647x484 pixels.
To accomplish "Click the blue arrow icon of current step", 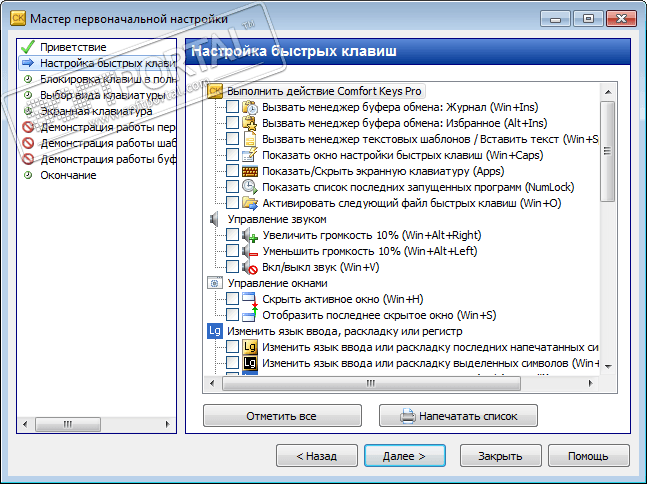I will click(x=28, y=63).
